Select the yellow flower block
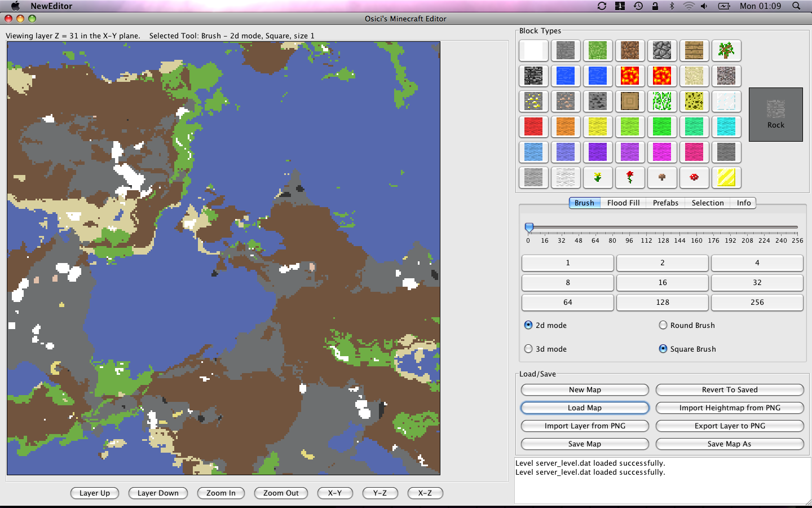Viewport: 812px width, 508px height. tap(598, 177)
